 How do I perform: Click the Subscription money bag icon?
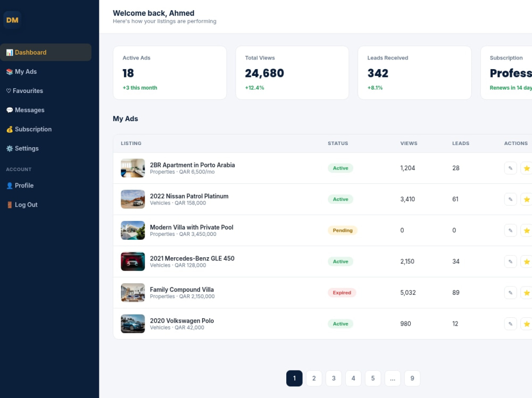(x=10, y=129)
